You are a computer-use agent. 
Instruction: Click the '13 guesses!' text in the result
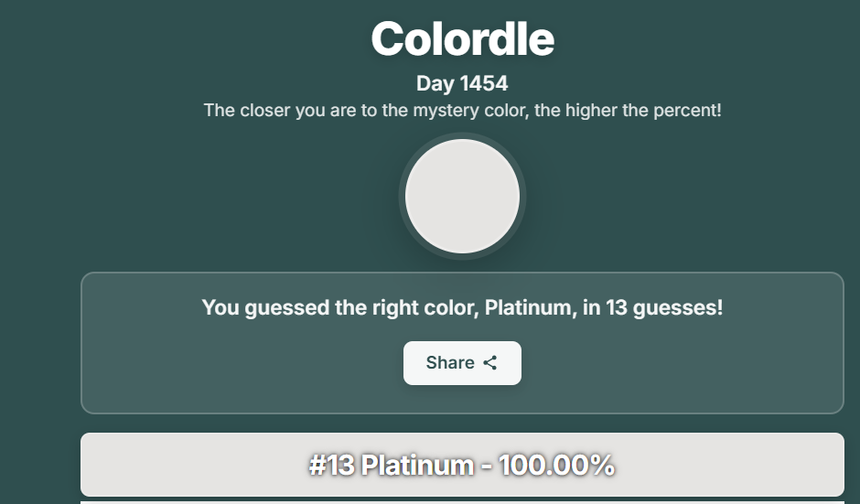click(x=664, y=308)
